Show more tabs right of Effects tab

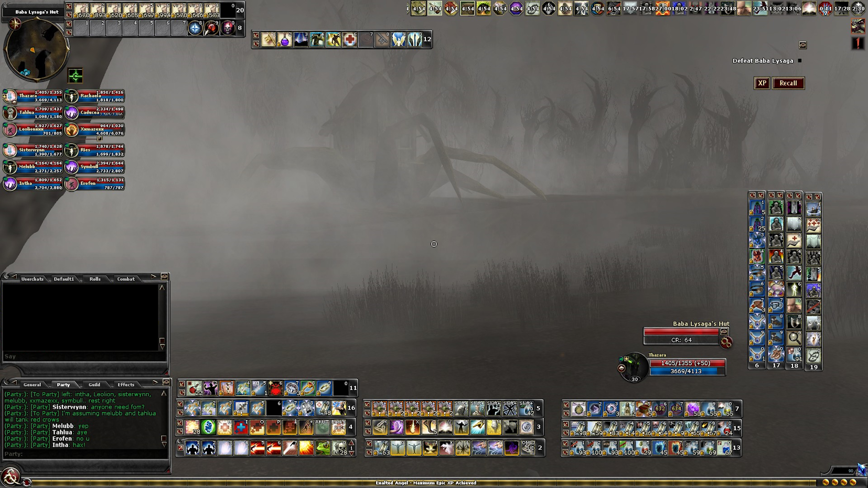(x=155, y=382)
